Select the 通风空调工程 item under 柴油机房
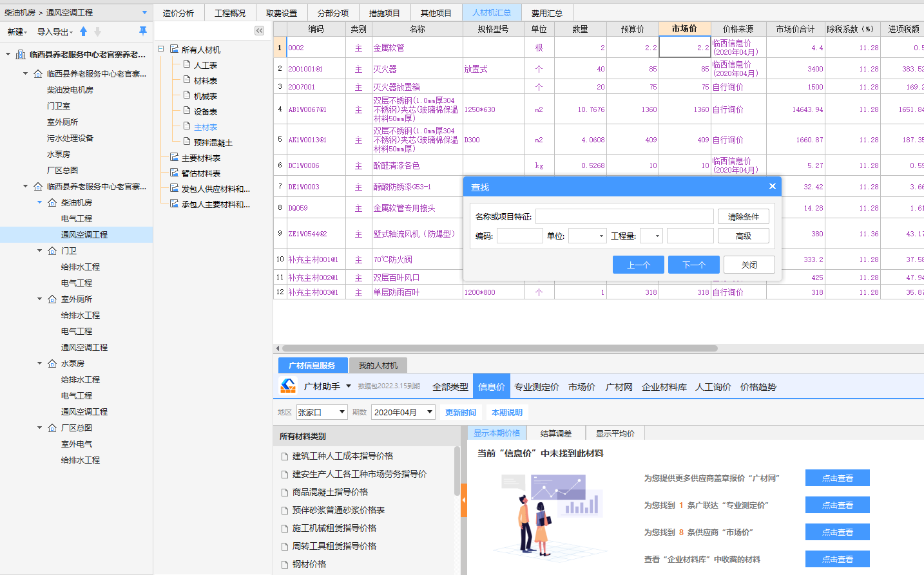The image size is (924, 575). pos(84,235)
